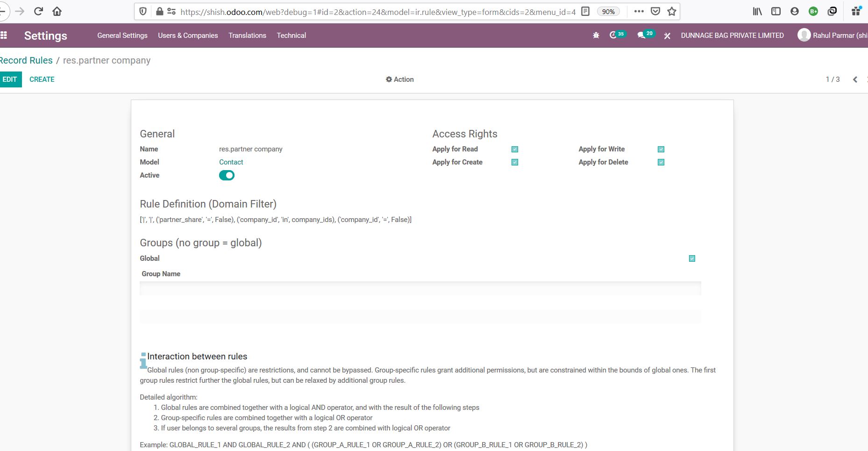Open Users & Companies menu

pyautogui.click(x=188, y=36)
